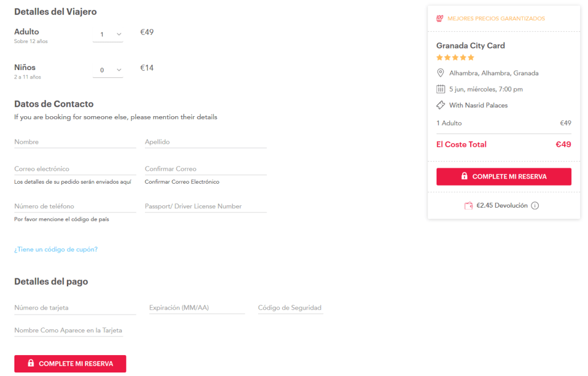This screenshot has height=376, width=588.
Task: Focus the Código de Seguridad field
Action: [x=290, y=308]
